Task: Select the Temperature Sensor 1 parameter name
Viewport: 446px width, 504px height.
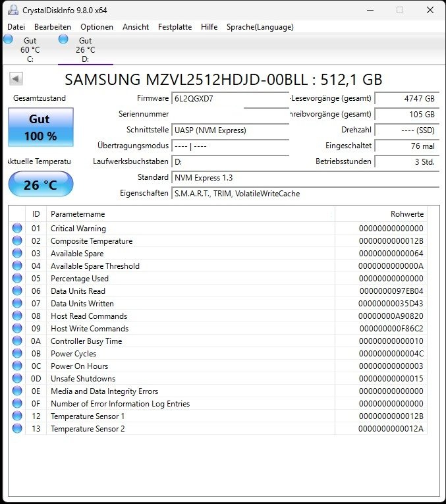Action: tap(88, 416)
